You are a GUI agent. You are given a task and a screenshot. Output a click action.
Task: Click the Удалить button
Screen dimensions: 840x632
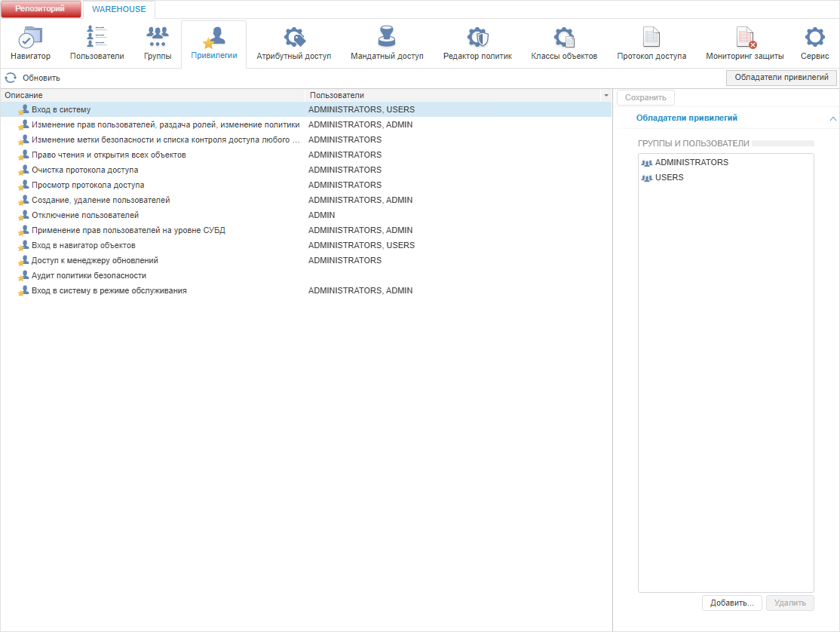[x=789, y=603]
